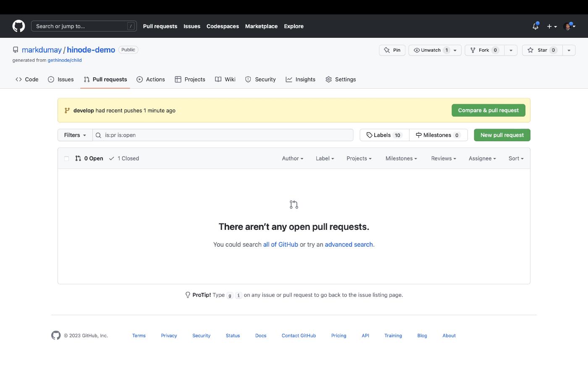Open the Sort dropdown
This screenshot has width=588, height=382.
point(516,158)
